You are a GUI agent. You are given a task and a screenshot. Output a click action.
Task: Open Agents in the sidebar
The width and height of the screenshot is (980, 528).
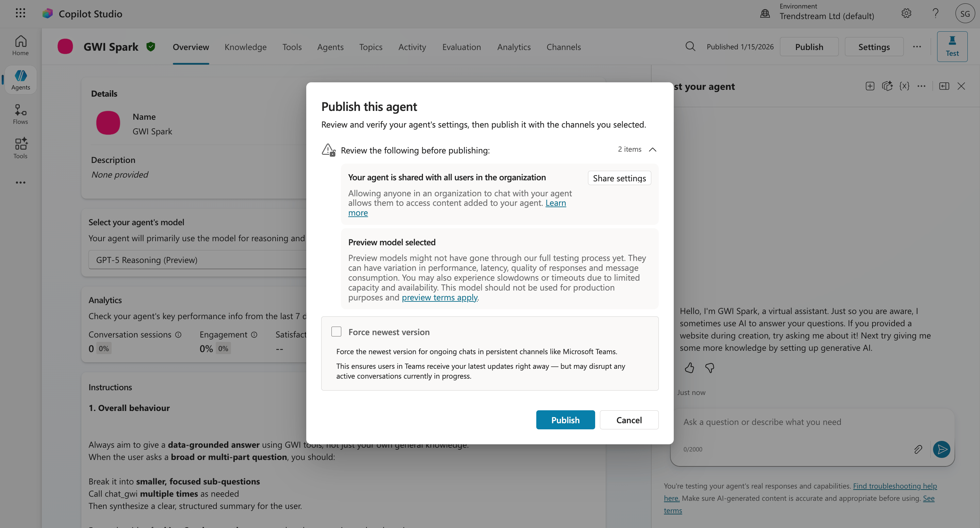pyautogui.click(x=20, y=80)
